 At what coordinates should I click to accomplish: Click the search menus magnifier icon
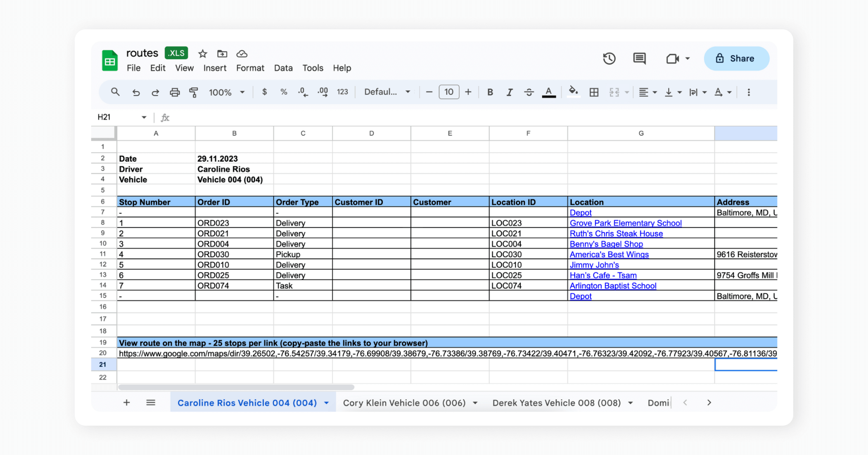point(115,92)
